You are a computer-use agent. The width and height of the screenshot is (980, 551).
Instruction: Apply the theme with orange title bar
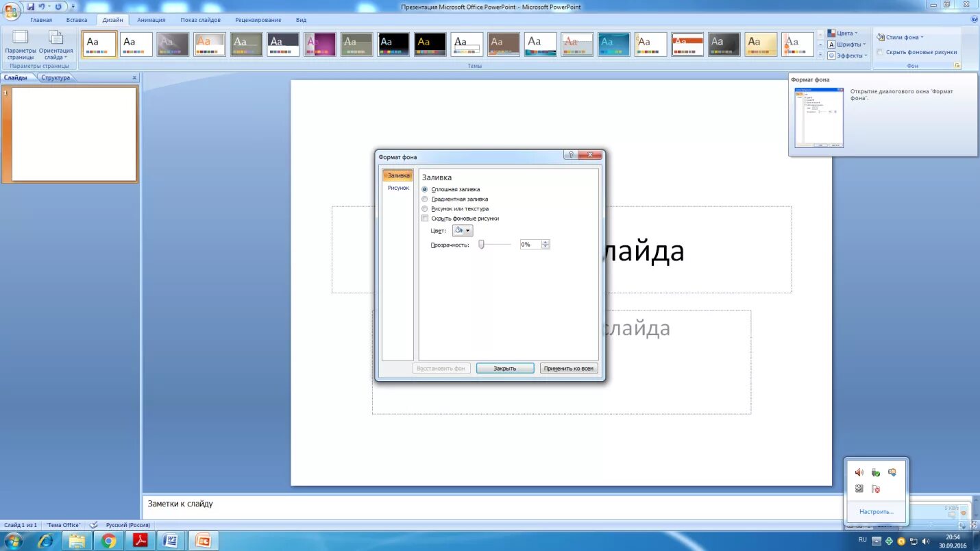point(688,45)
